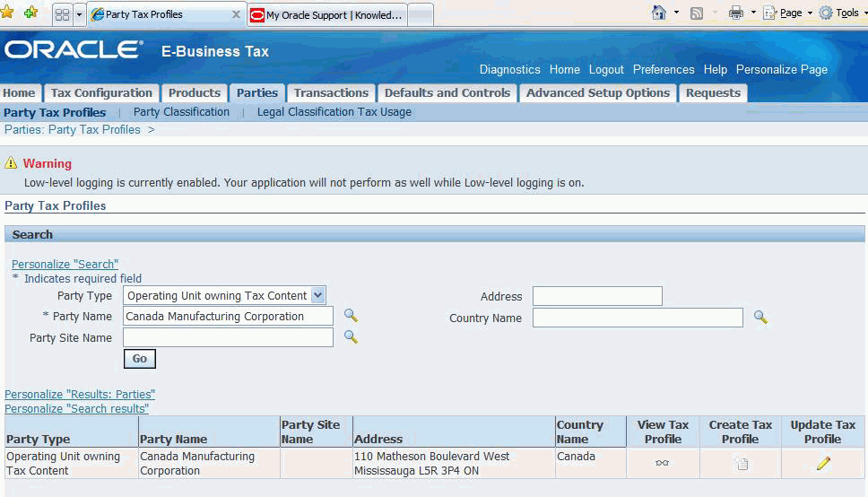Screen dimensions: 868x497
Task: Open the Diagnostics link
Action: coord(510,70)
